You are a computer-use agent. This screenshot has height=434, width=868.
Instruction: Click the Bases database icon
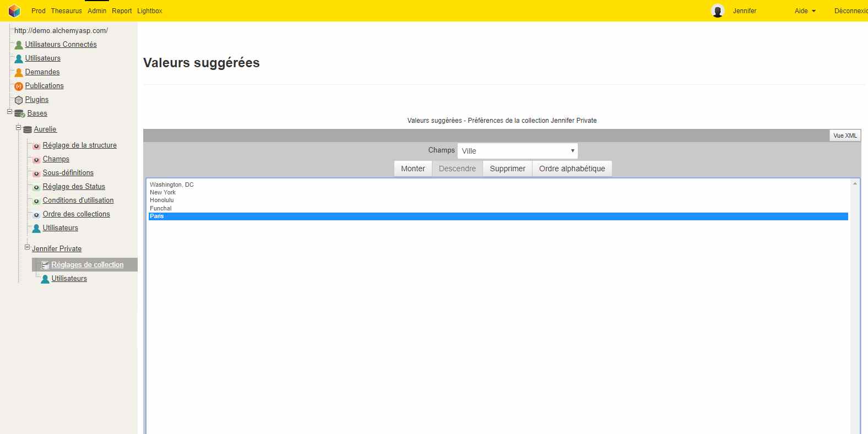pos(20,114)
